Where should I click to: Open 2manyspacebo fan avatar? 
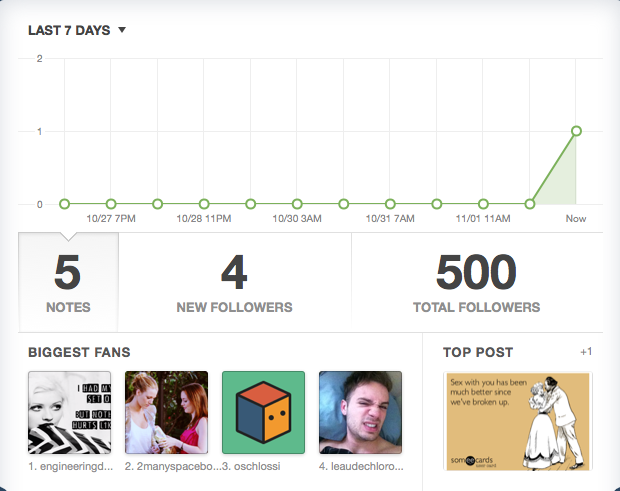[166, 413]
